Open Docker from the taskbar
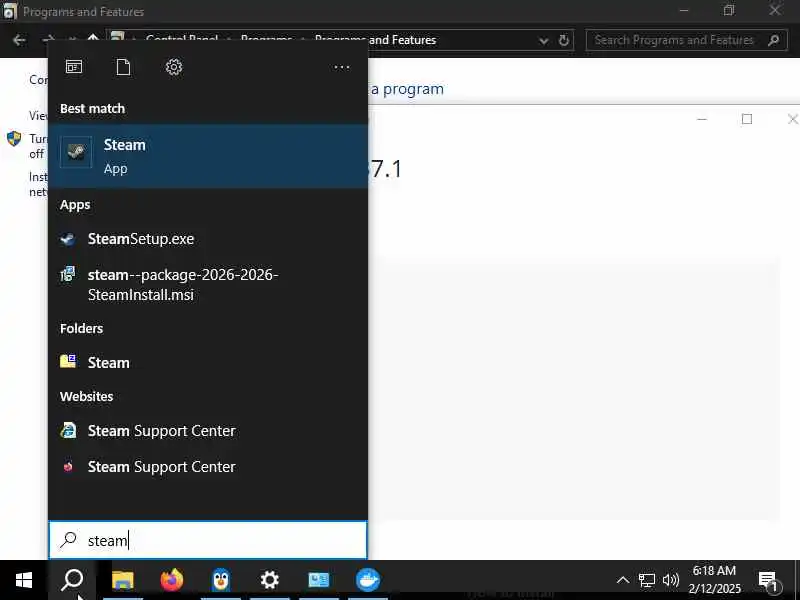Image resolution: width=800 pixels, height=600 pixels. (368, 580)
